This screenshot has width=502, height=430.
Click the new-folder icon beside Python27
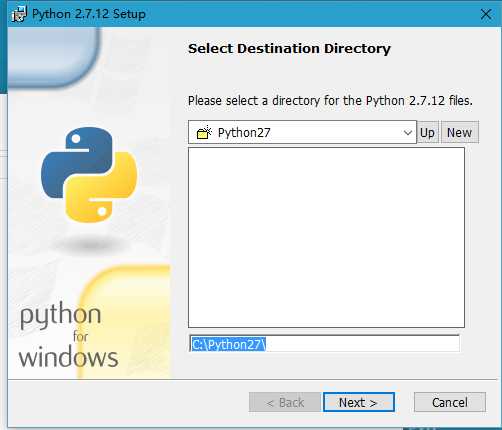pos(204,133)
